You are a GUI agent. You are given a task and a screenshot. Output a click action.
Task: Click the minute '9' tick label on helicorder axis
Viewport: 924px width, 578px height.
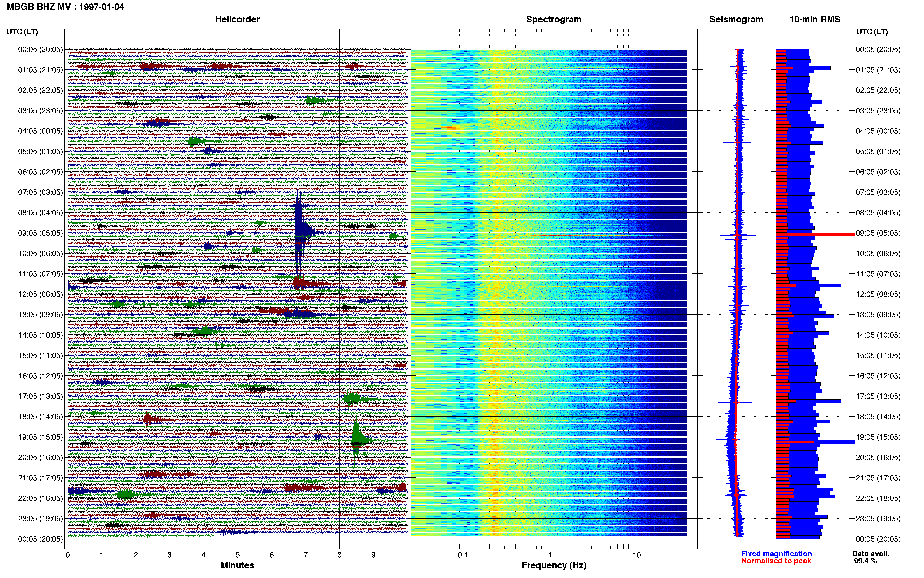373,555
